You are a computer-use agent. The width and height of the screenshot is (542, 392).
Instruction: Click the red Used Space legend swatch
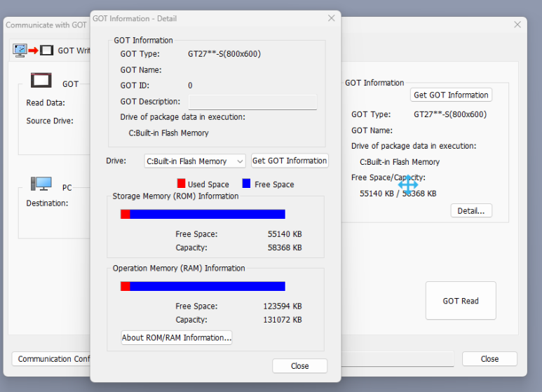[181, 183]
